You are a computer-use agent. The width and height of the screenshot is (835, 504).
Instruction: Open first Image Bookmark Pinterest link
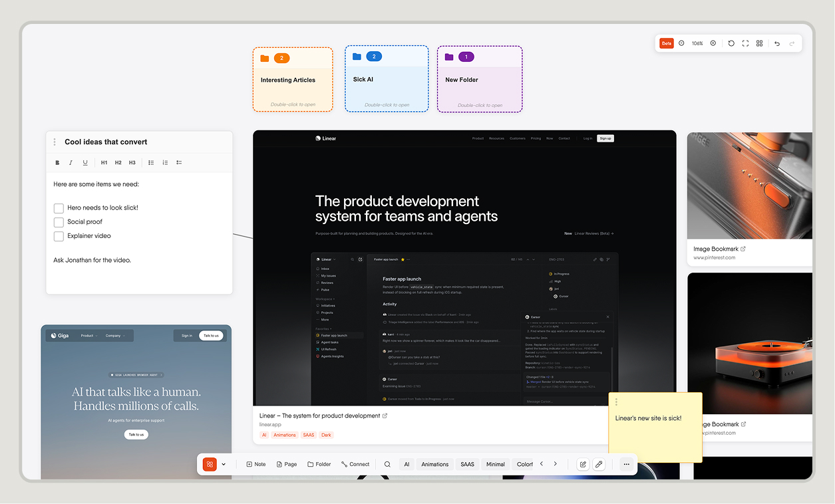(x=719, y=249)
